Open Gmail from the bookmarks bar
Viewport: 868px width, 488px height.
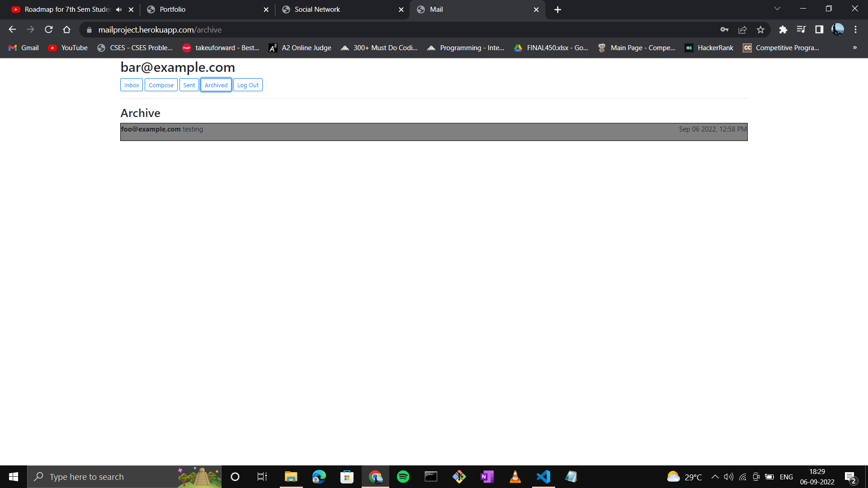click(x=23, y=47)
